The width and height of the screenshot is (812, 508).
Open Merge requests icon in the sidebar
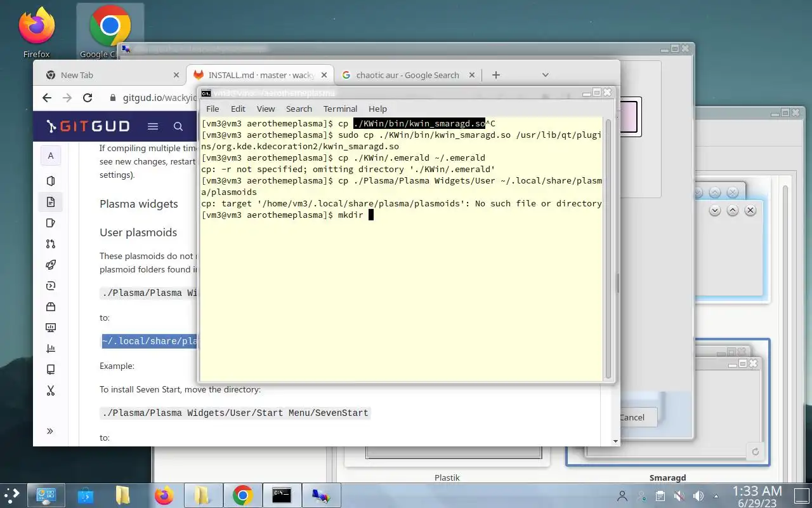tap(51, 244)
